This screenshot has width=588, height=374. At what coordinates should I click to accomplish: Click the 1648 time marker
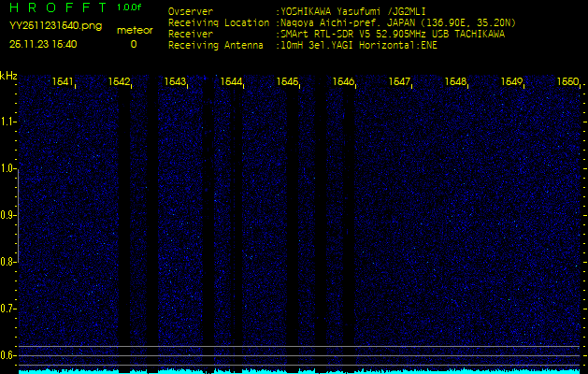click(455, 81)
